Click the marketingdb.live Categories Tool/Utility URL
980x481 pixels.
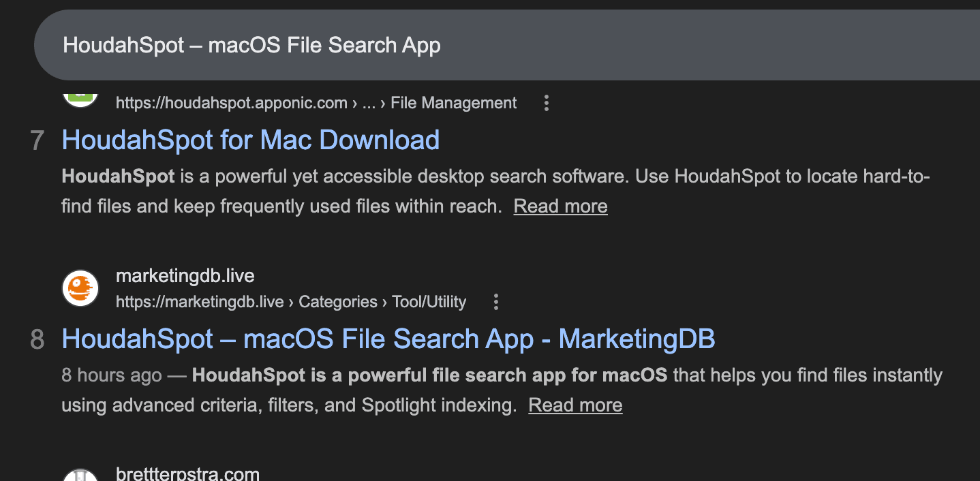click(x=290, y=302)
